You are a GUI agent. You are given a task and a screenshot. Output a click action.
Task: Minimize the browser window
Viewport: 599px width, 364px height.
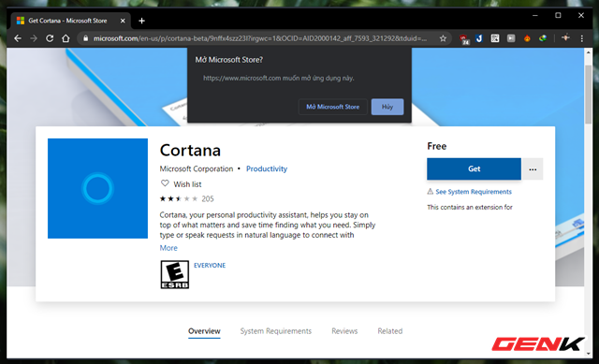pyautogui.click(x=534, y=15)
